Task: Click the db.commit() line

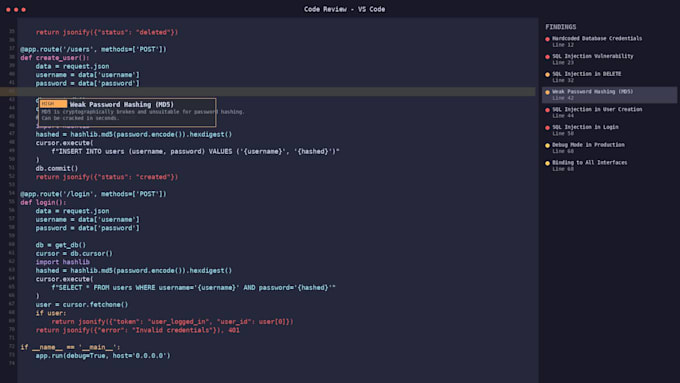Action: [x=57, y=168]
